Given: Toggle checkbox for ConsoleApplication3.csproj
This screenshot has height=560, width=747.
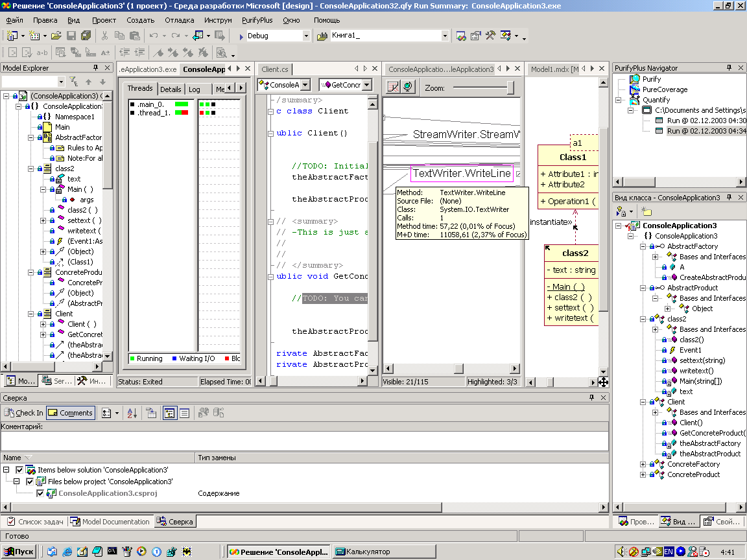Looking at the screenshot, I should [40, 493].
